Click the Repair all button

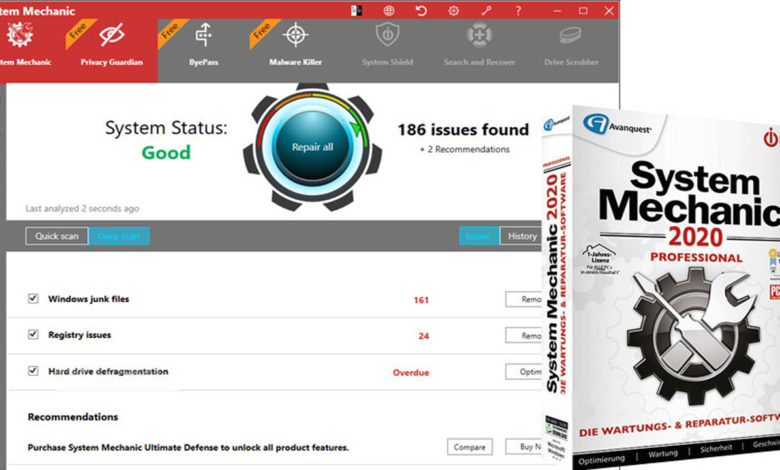point(312,147)
